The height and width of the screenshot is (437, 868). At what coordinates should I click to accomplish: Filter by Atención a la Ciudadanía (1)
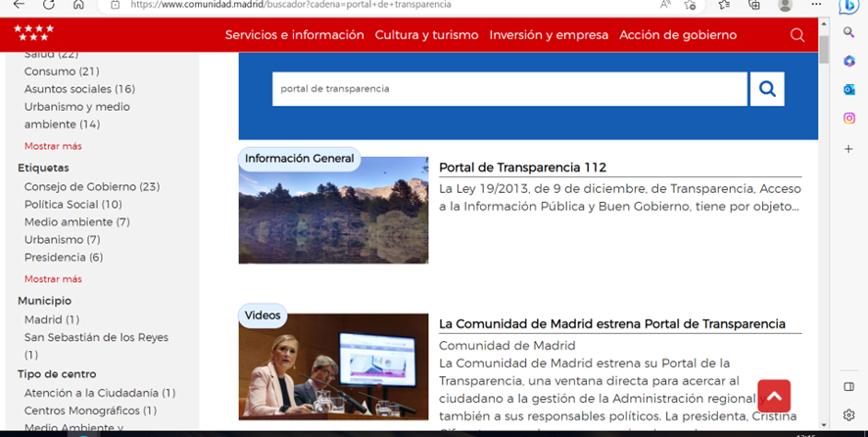click(100, 393)
